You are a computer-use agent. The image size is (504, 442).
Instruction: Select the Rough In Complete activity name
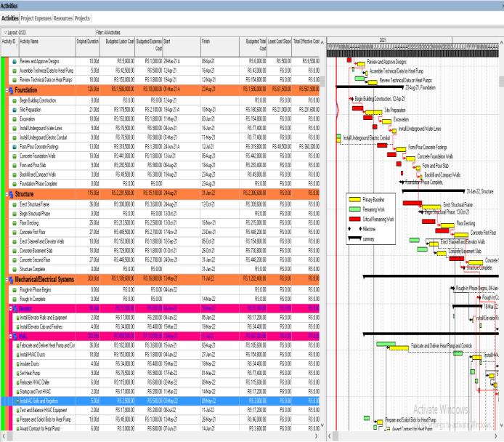[33, 300]
